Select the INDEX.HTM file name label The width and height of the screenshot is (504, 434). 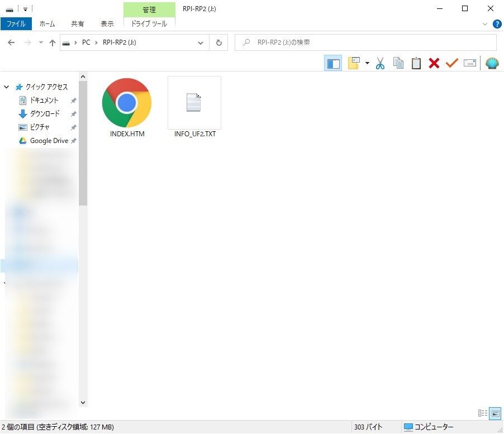(127, 134)
